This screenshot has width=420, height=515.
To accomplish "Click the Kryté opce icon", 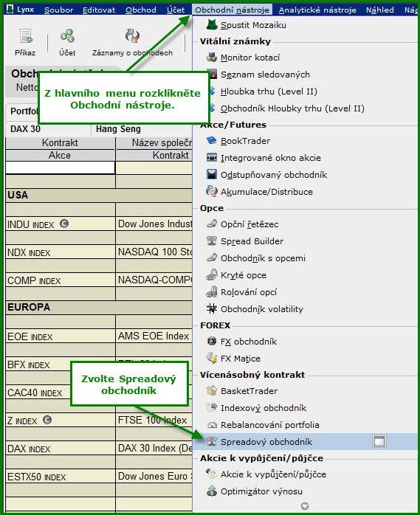I will pyautogui.click(x=212, y=275).
